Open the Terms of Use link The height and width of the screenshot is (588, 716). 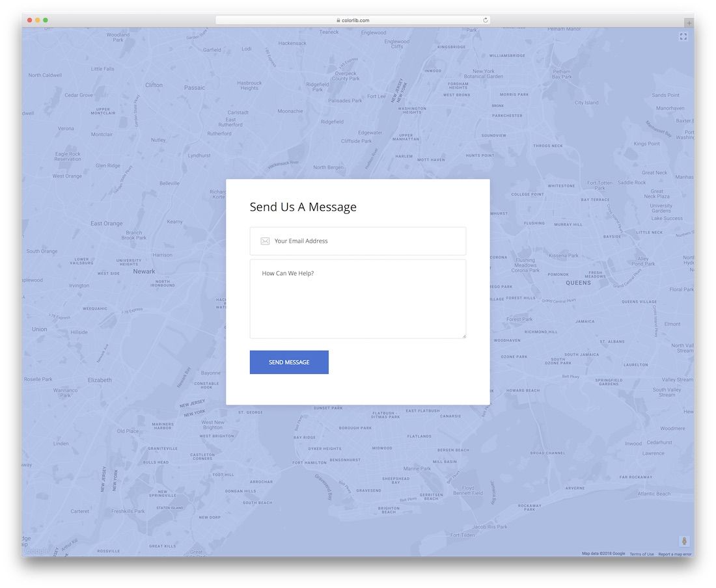pyautogui.click(x=641, y=554)
